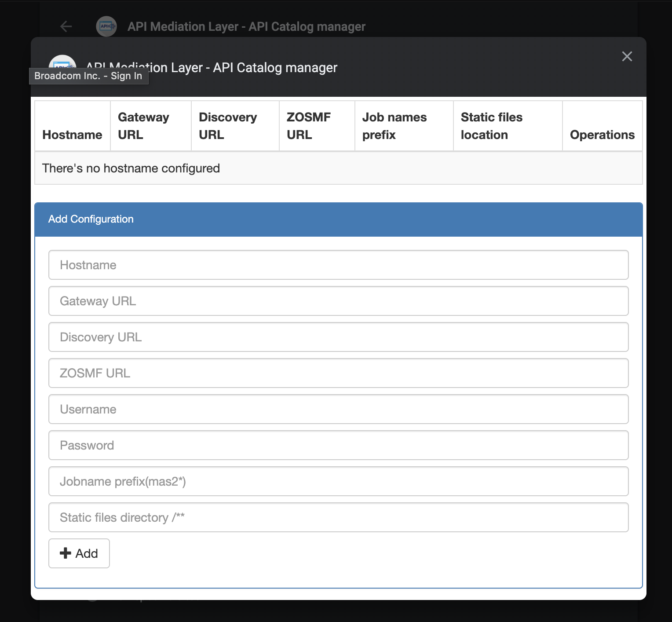Click the Operations column header
Screen dimensions: 672x622
[x=603, y=126]
